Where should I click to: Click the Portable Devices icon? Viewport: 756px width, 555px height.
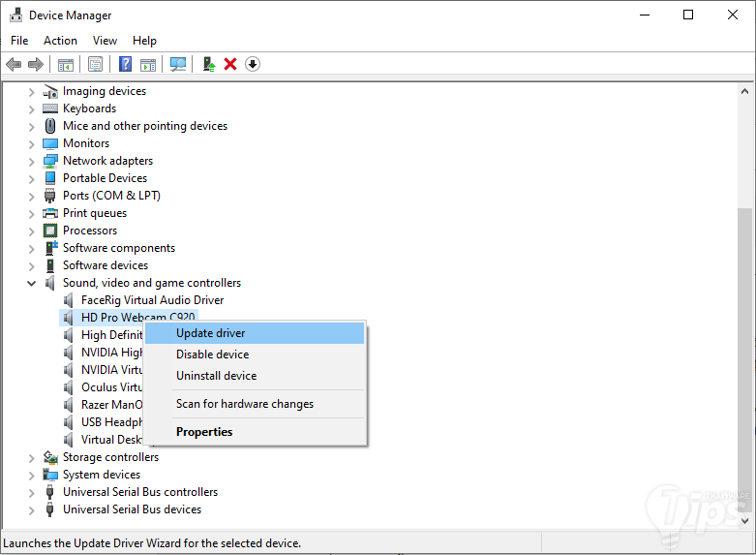pos(50,178)
